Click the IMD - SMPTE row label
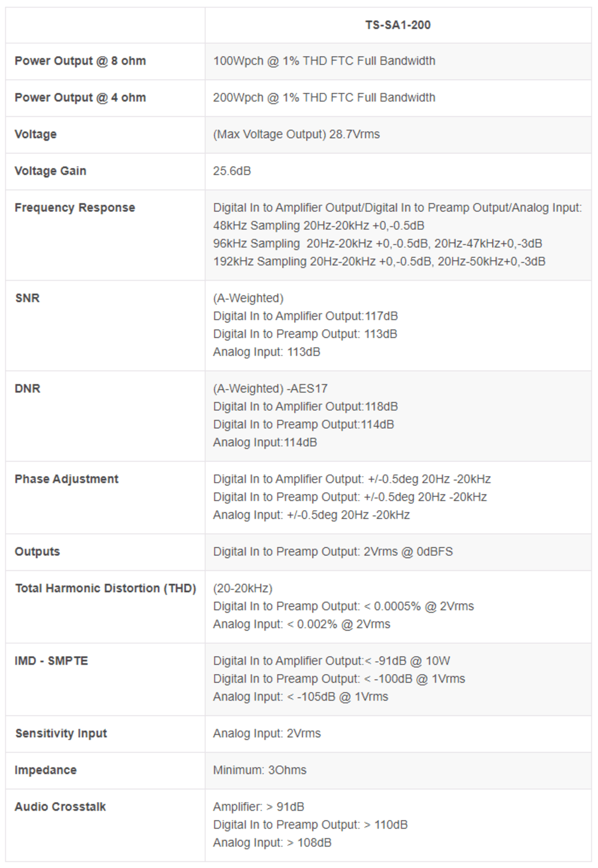The image size is (598, 868). pos(51,661)
